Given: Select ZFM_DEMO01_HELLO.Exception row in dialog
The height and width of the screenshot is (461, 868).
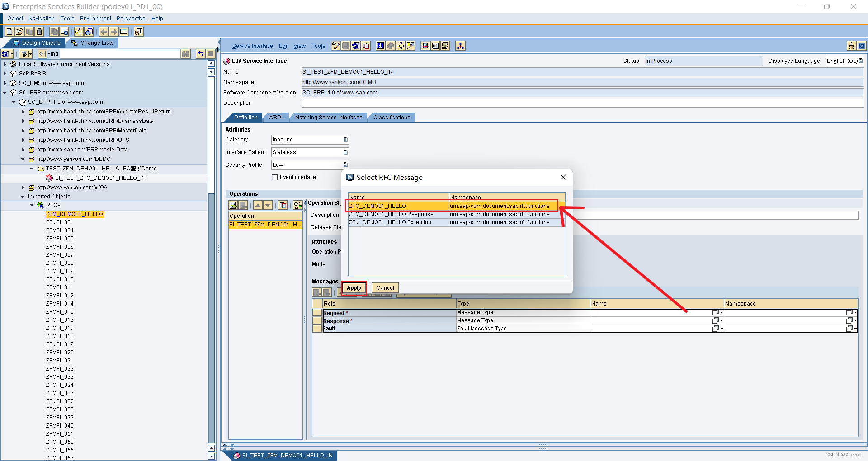Looking at the screenshot, I should click(456, 222).
